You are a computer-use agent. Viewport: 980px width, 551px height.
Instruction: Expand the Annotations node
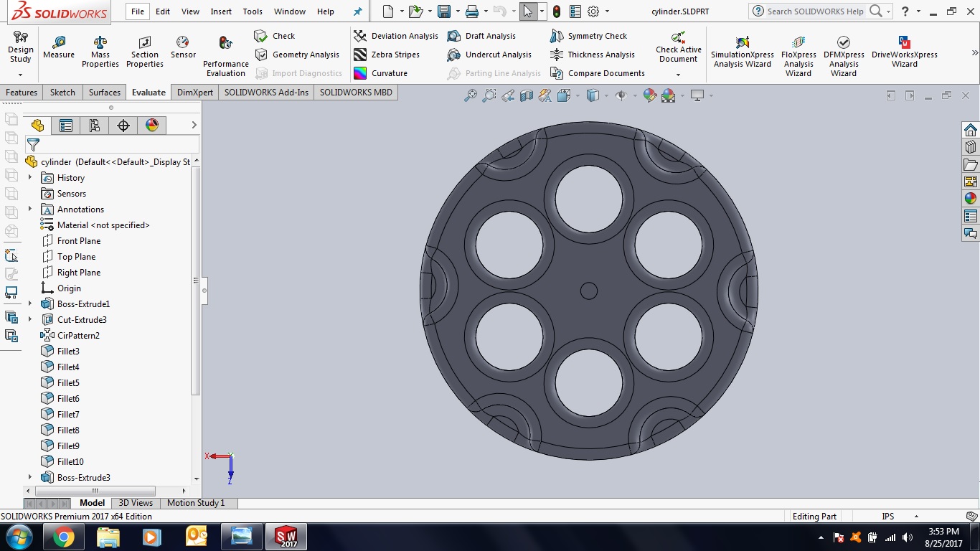point(30,209)
